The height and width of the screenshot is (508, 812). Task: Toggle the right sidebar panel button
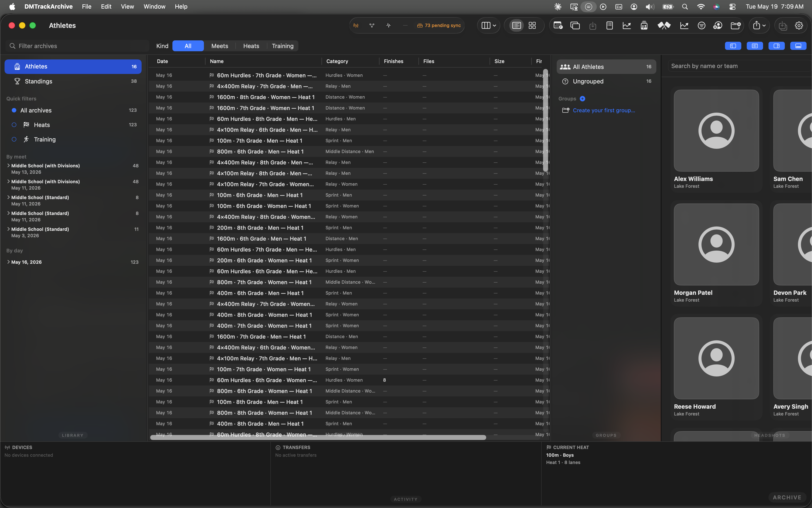coord(776,46)
